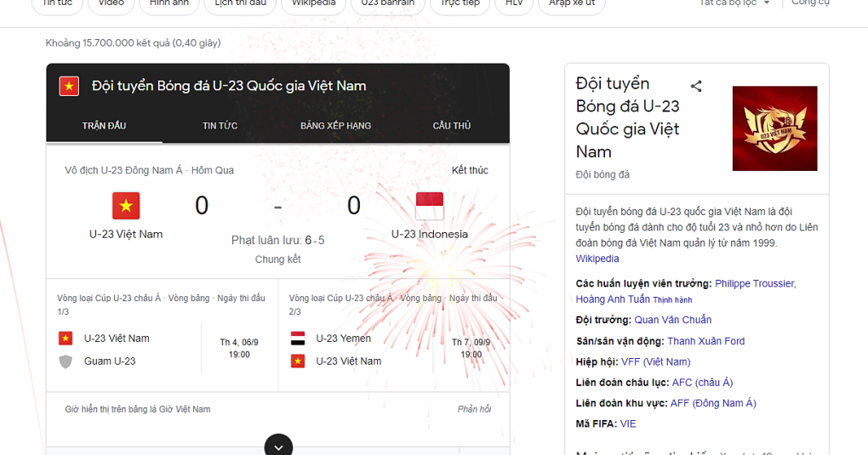Click the Đội bóng đá subtitle
The width and height of the screenshot is (868, 455).
[602, 174]
